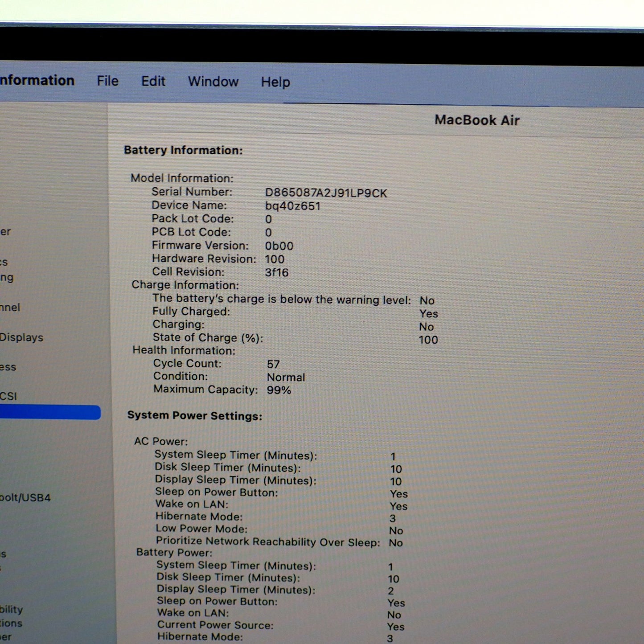Select the State of Charge value 100
The height and width of the screenshot is (644, 644).
[x=428, y=340]
